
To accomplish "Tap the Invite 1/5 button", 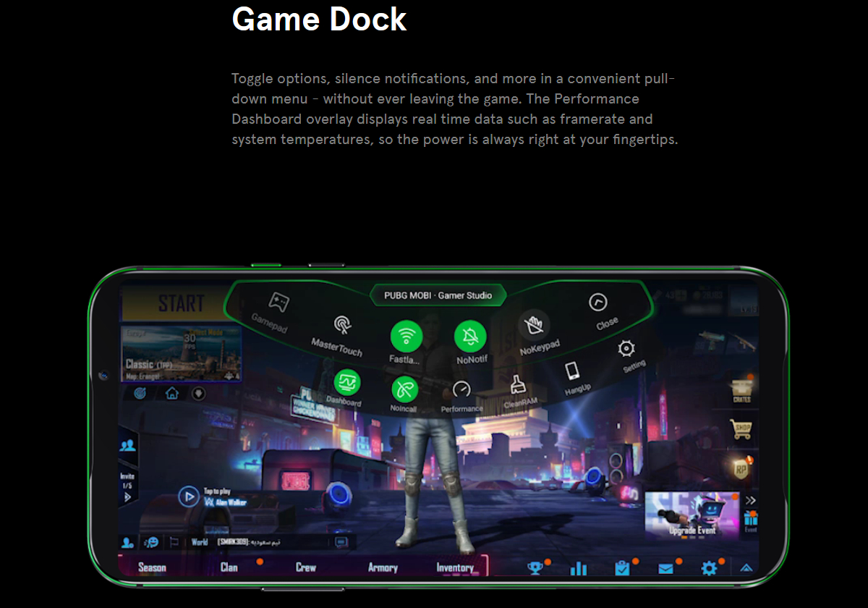I will point(127,486).
